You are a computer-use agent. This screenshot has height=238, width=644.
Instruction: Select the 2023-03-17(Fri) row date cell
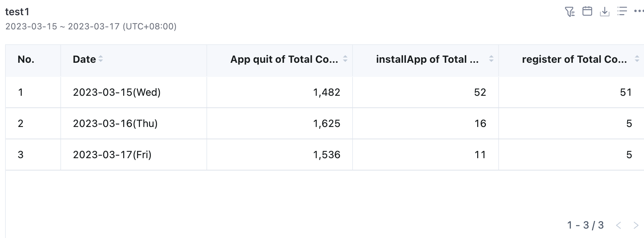[112, 155]
